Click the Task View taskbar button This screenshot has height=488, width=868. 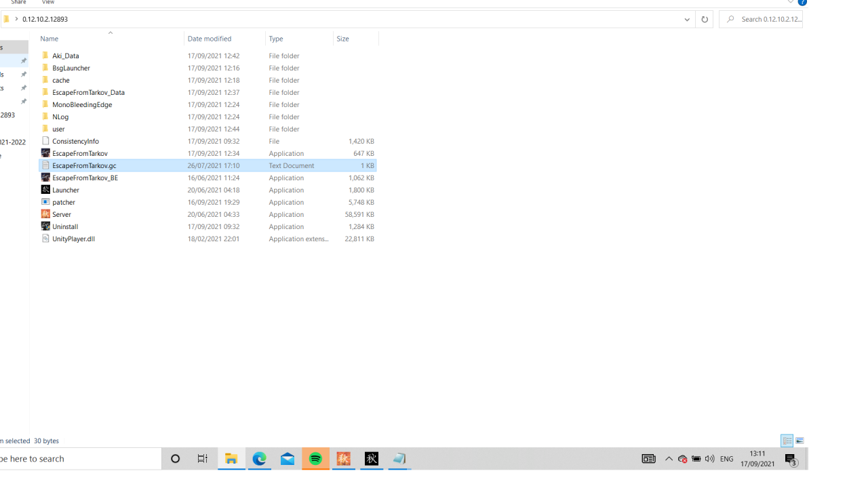203,459
